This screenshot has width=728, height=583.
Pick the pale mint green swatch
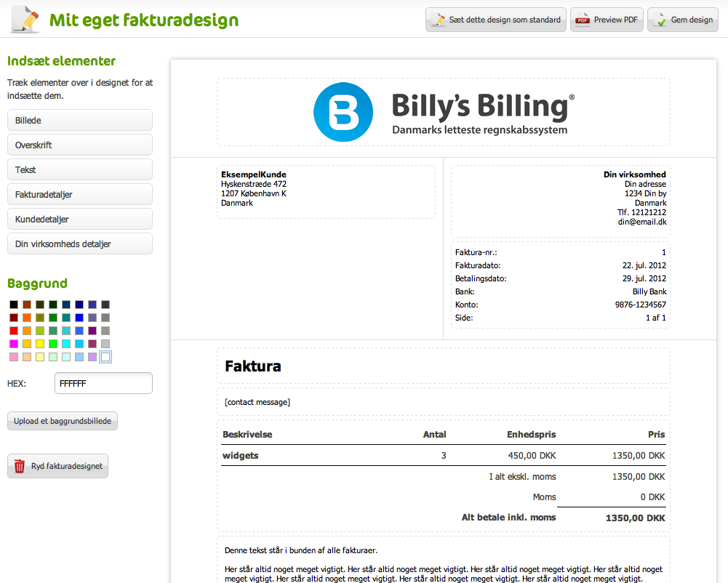pos(53,356)
